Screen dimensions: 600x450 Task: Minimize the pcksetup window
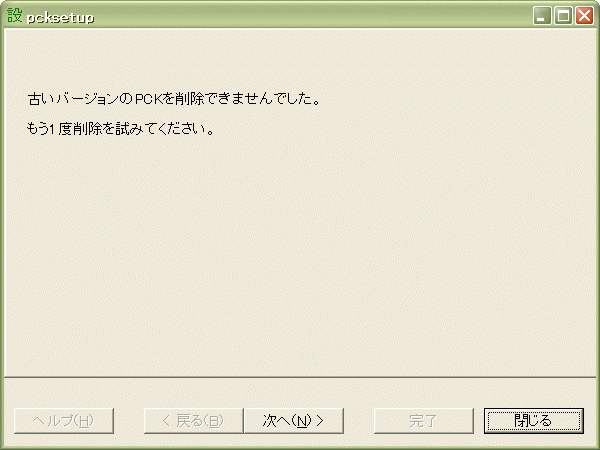point(542,16)
